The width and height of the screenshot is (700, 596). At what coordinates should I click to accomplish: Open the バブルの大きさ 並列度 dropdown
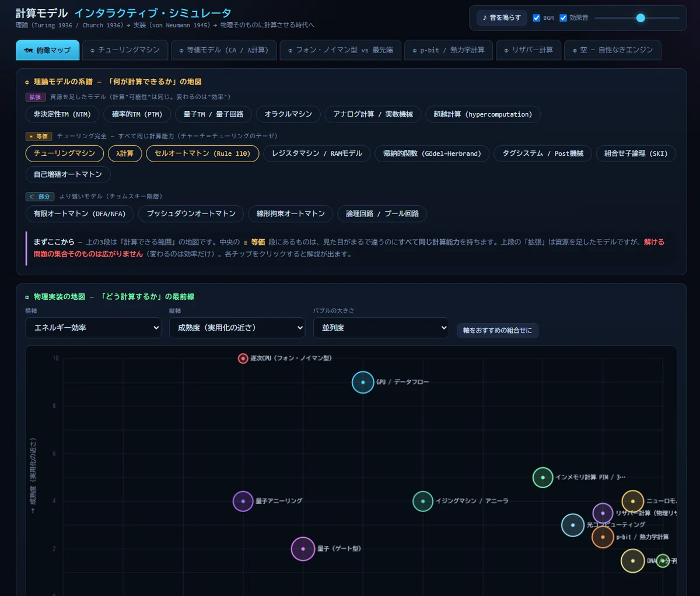[x=381, y=328]
